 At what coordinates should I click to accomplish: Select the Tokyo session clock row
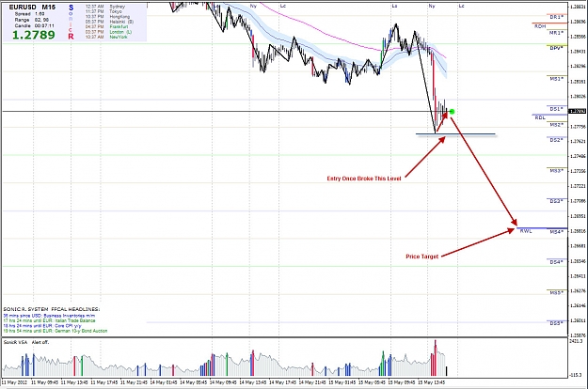pos(103,11)
